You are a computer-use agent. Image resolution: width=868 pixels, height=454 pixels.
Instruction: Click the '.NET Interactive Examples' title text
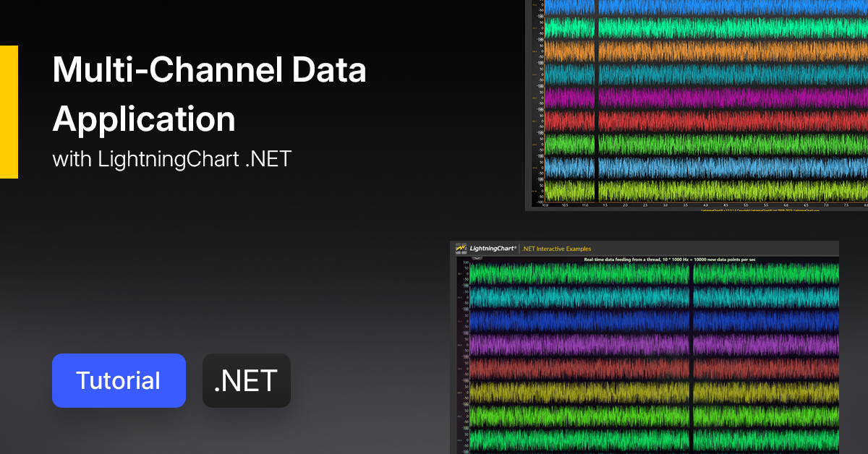[x=556, y=248]
